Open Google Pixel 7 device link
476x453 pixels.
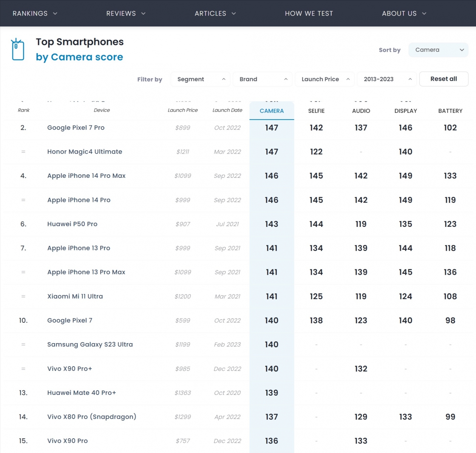[x=70, y=320]
